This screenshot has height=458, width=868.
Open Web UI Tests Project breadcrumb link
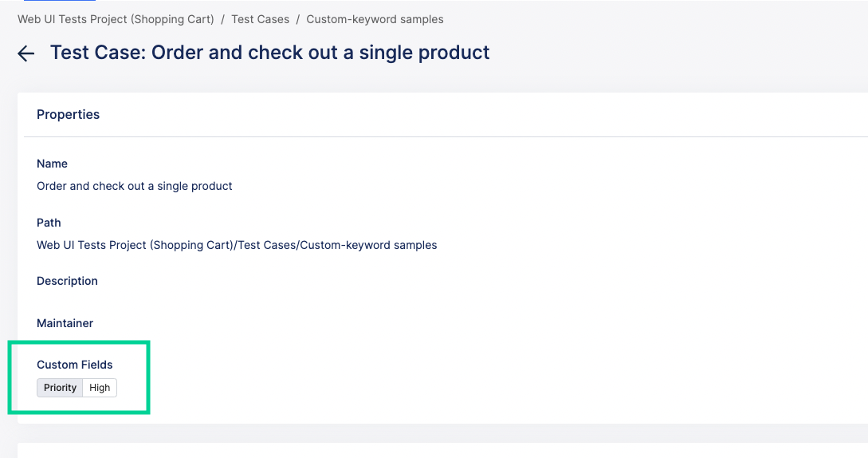[116, 19]
